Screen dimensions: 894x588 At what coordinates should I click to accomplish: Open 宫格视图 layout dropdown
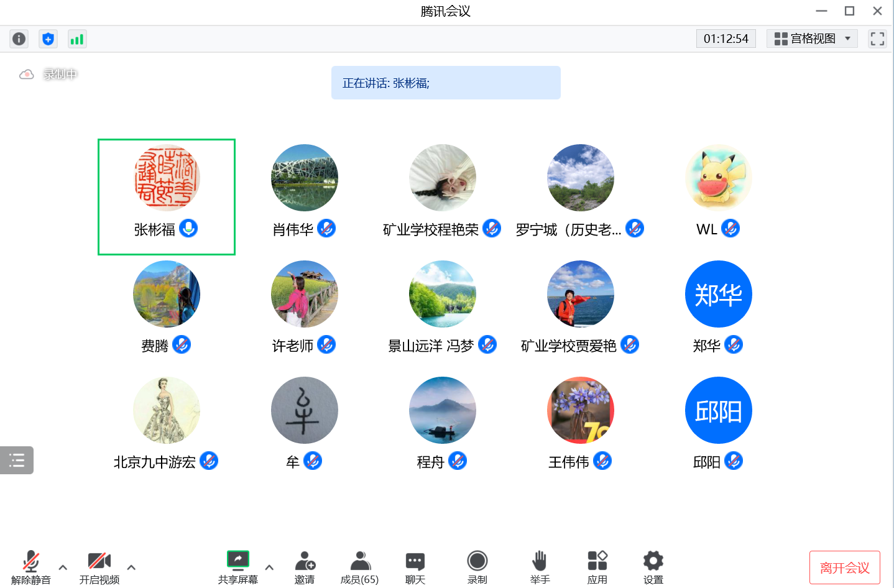point(812,39)
